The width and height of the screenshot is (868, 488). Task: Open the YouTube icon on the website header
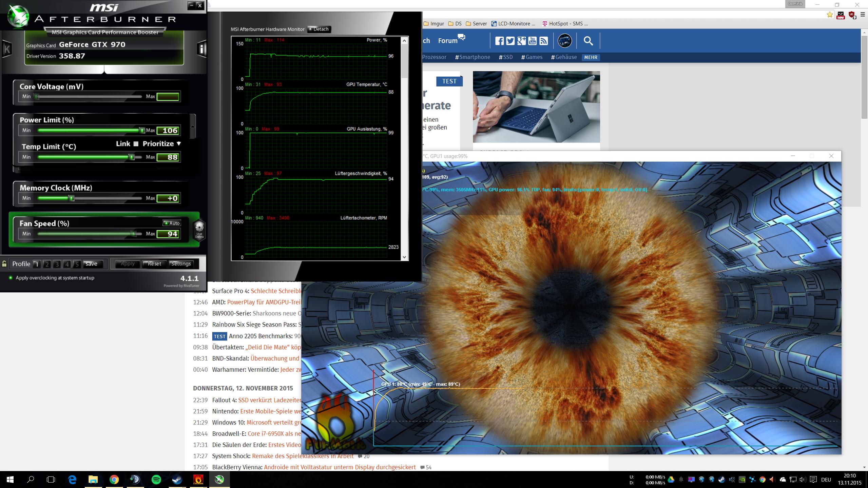533,41
